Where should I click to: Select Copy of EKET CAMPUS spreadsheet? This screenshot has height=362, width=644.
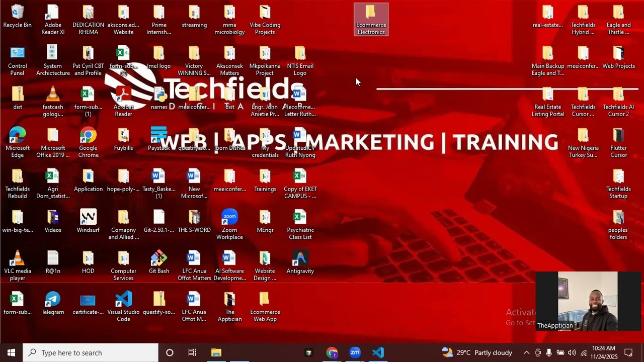coord(300,184)
